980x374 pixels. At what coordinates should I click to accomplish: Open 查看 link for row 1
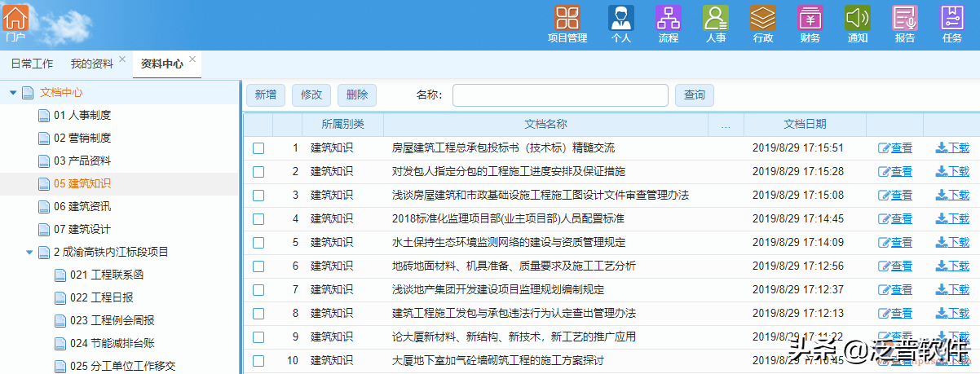coord(895,148)
